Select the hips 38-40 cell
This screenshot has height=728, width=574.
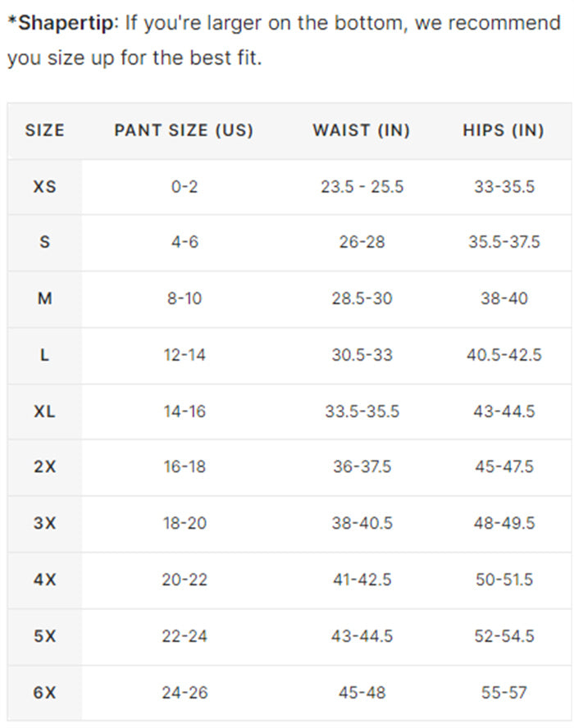click(x=503, y=299)
